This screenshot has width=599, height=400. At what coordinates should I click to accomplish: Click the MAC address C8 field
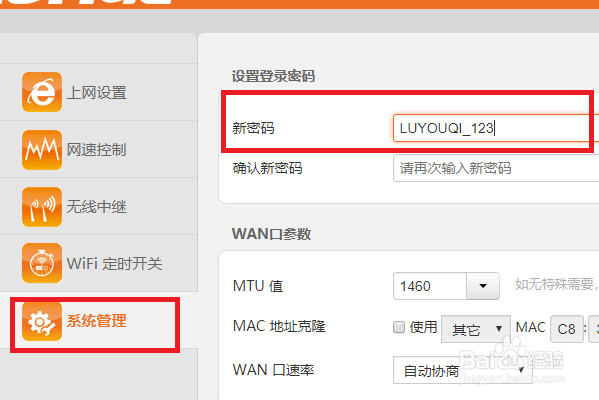567,329
